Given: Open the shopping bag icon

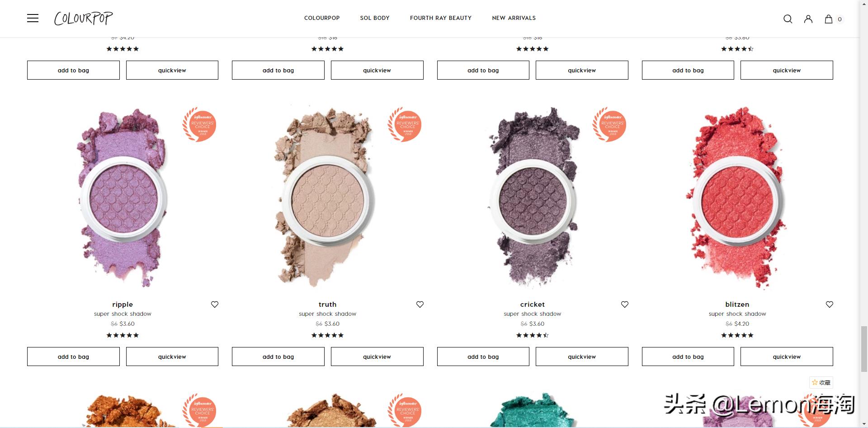Looking at the screenshot, I should (x=828, y=19).
